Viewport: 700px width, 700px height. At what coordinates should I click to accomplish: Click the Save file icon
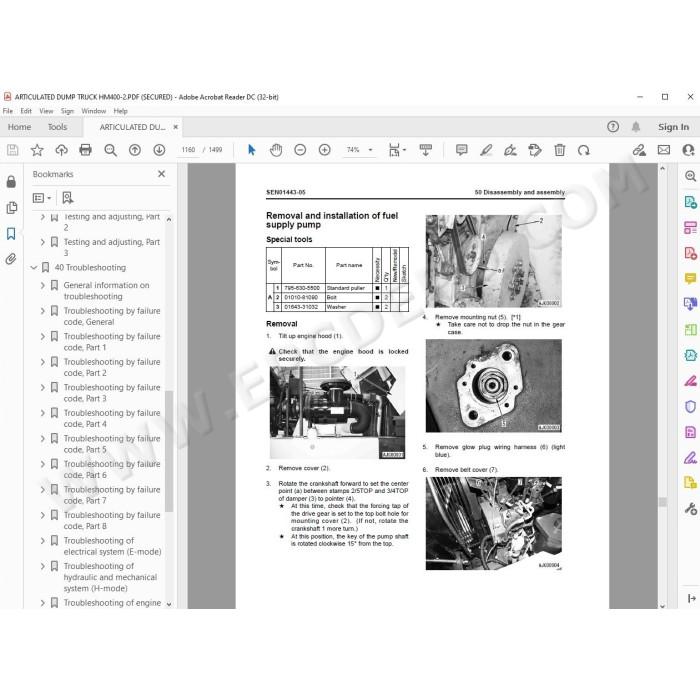tap(12, 150)
